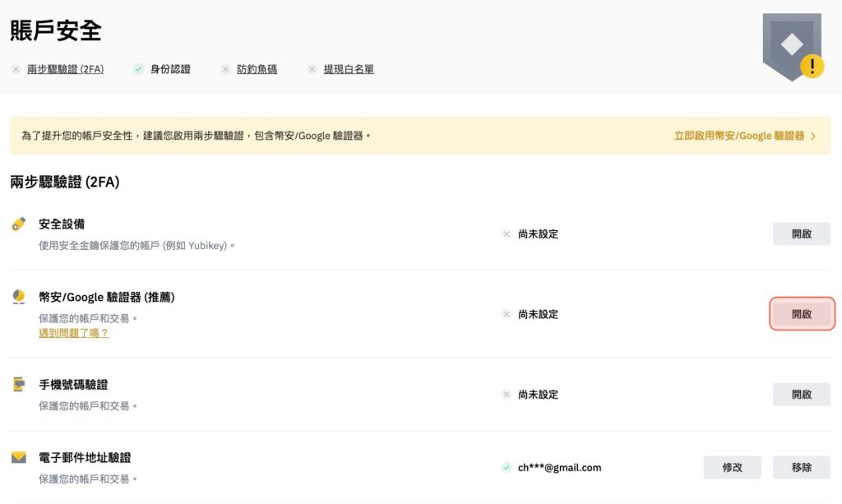
Task: Click 開啟 button for 幣安/Google 驗證器
Action: point(801,314)
